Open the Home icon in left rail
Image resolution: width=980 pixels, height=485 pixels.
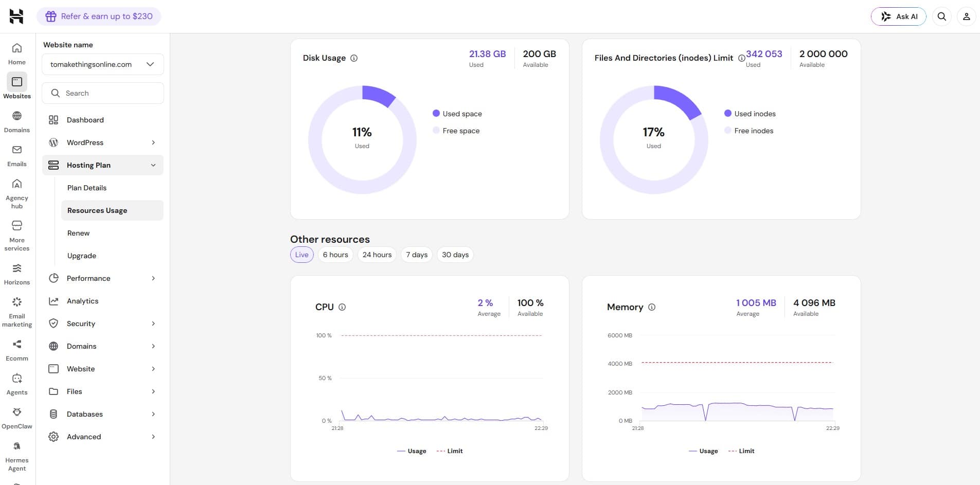coord(17,48)
